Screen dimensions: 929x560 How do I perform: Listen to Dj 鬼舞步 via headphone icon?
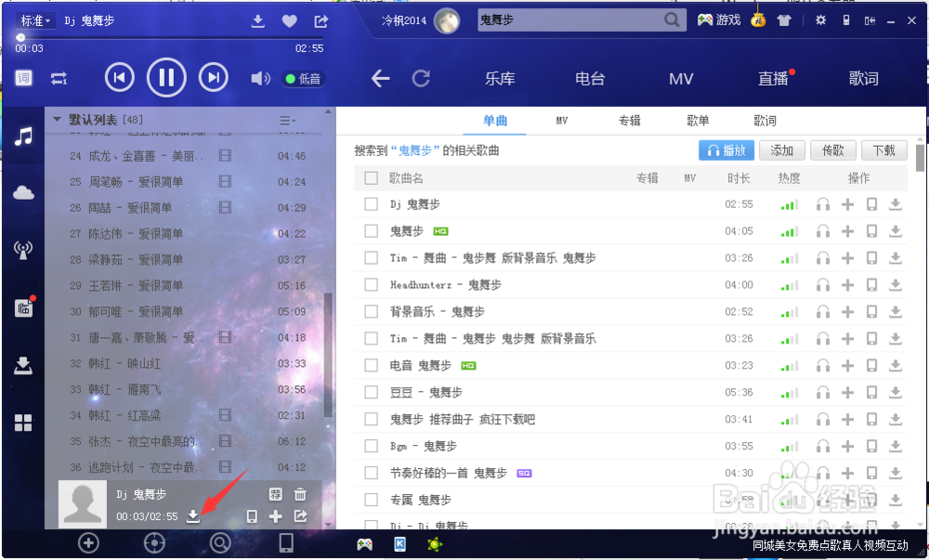pos(823,204)
